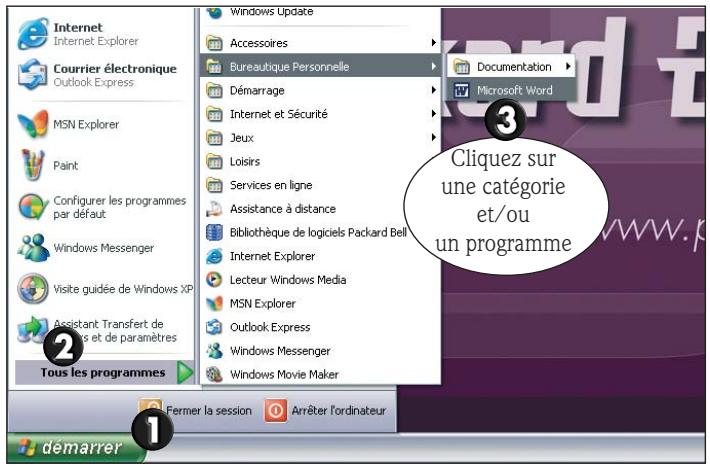The width and height of the screenshot is (710, 468).
Task: Click the Loisirs folder icon
Action: pyautogui.click(x=214, y=161)
